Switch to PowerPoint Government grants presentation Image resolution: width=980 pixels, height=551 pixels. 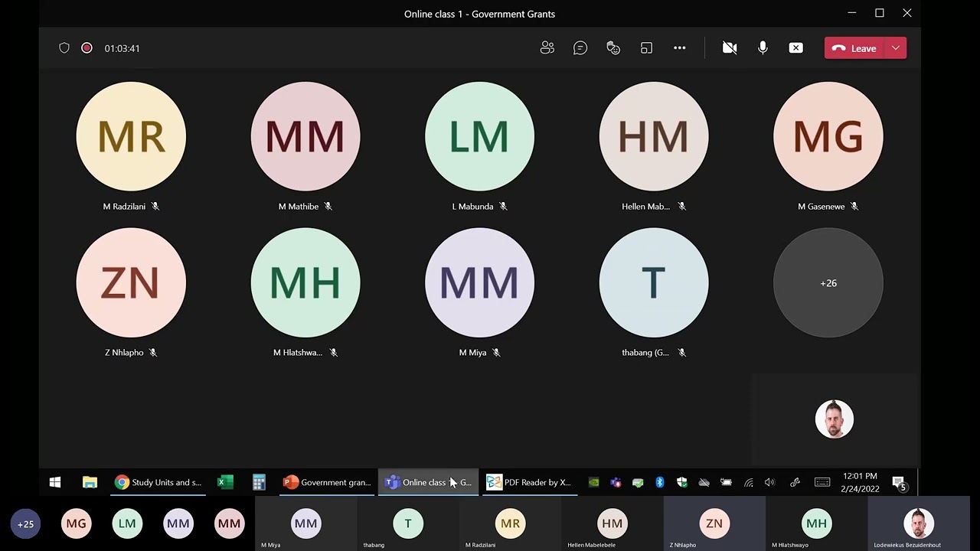click(x=327, y=482)
